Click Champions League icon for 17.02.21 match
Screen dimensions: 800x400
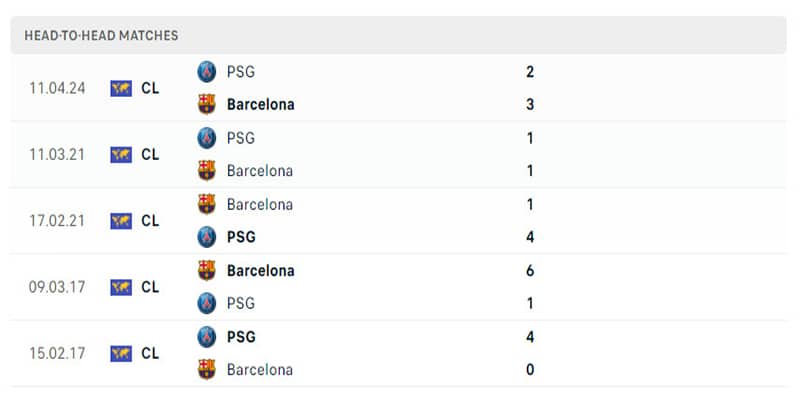(121, 221)
